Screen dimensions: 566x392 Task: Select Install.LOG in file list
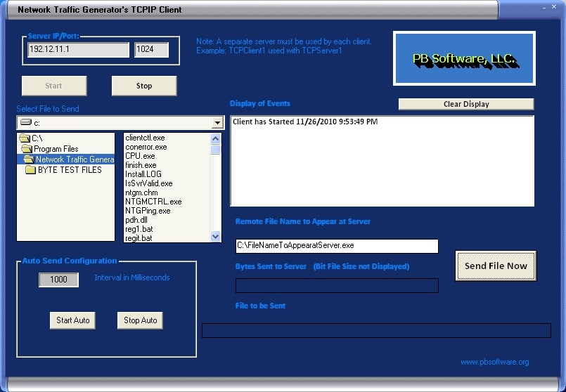tap(143, 174)
